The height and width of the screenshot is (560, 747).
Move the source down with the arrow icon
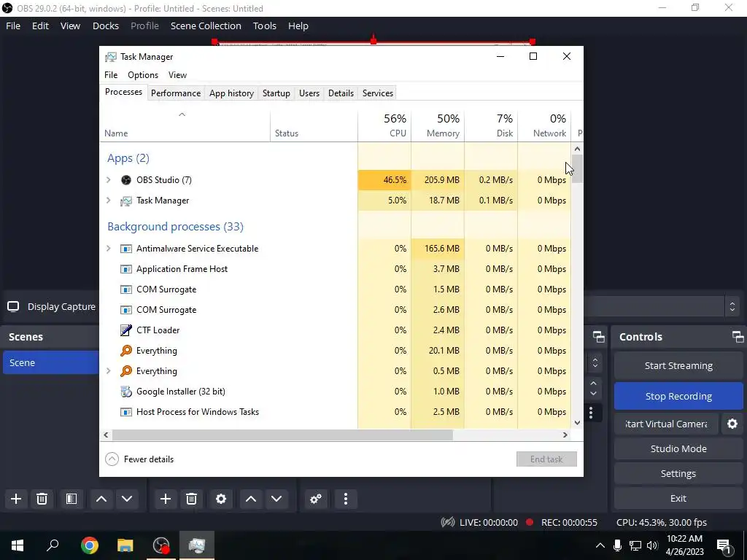click(276, 499)
